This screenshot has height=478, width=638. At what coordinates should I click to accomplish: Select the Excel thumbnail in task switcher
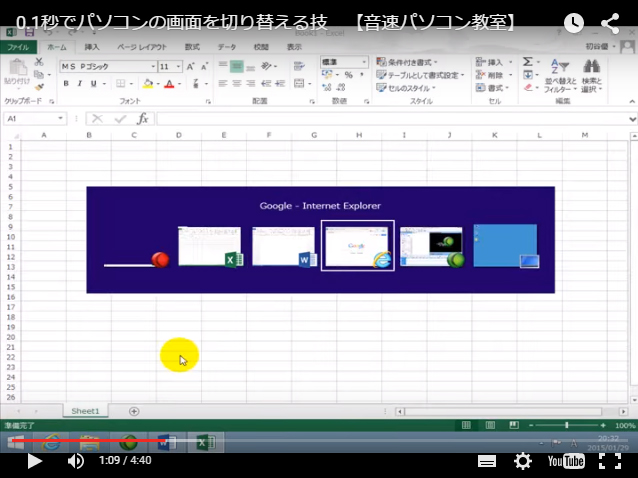click(210, 247)
